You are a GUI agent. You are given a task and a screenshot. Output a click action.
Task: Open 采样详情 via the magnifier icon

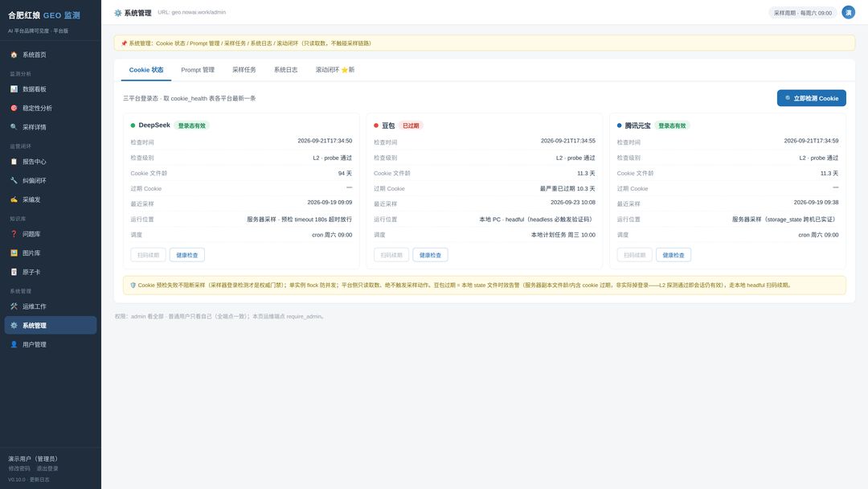[14, 127]
